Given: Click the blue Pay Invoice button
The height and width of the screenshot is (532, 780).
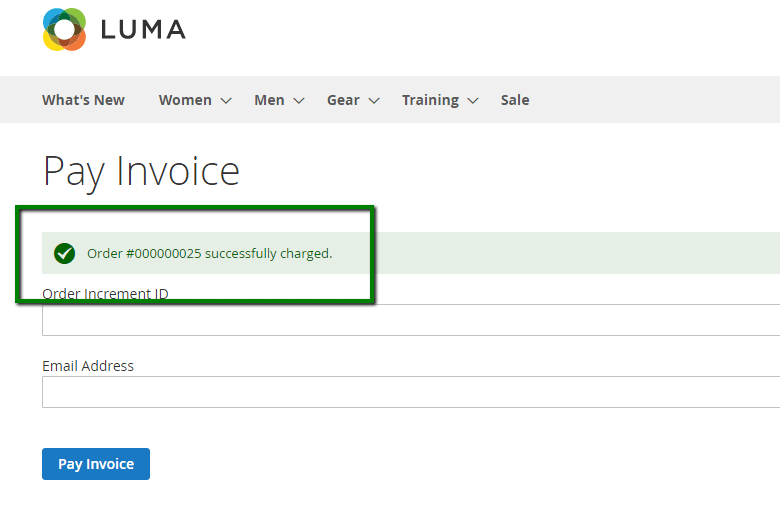Looking at the screenshot, I should pos(96,464).
